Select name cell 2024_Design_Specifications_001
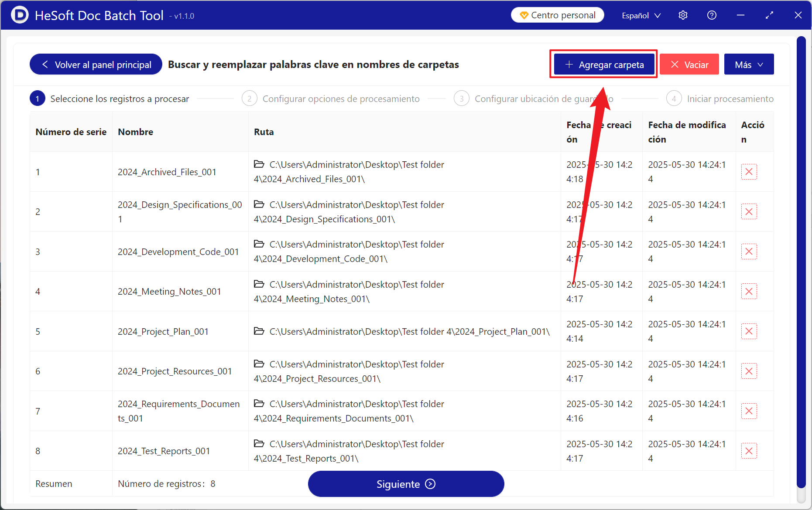Screen dimensions: 812x510 180,212
